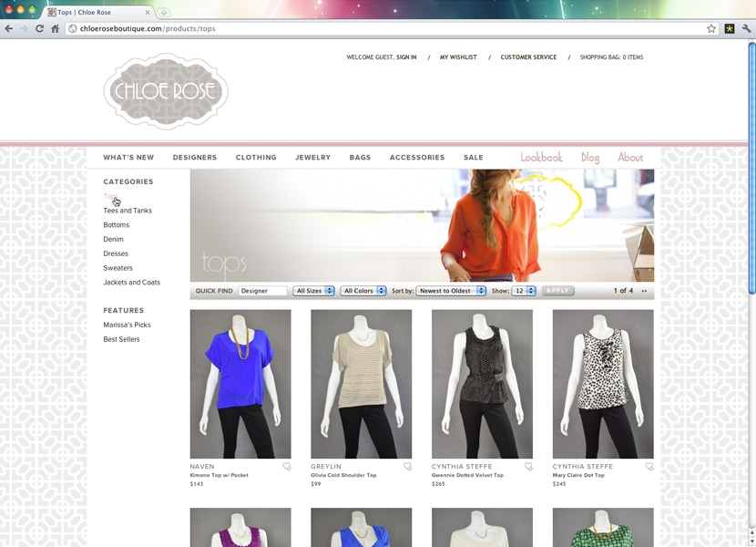Select the Dresses category

(116, 253)
